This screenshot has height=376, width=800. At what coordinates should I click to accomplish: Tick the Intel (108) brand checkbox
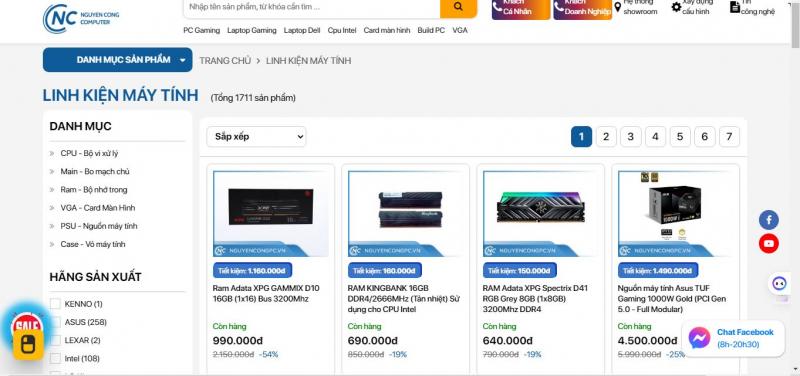55,359
